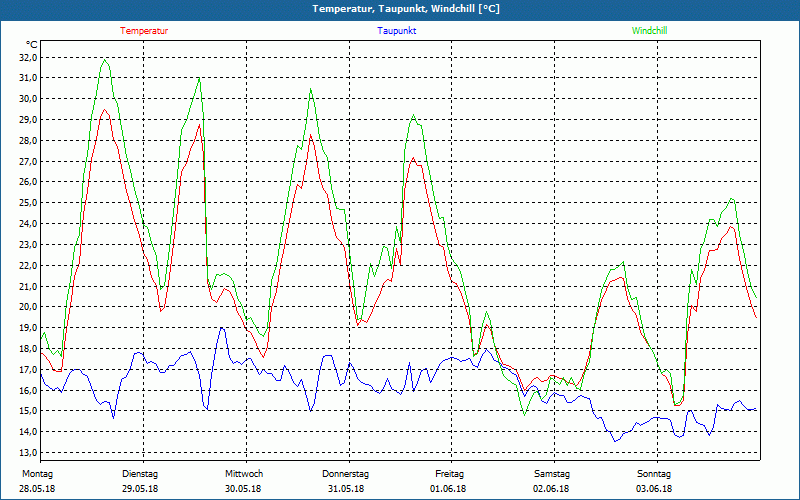Click the Sonntag day label
Screen dimensions: 800x500
(654, 474)
